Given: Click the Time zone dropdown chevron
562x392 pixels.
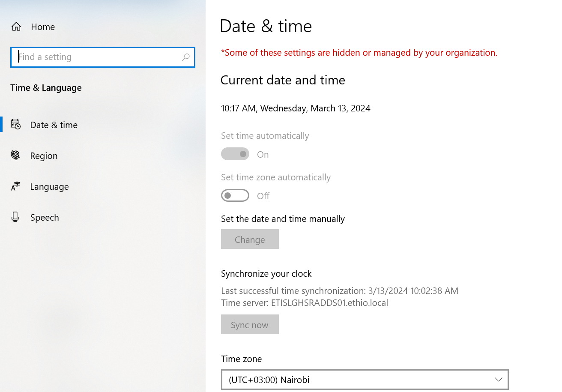Looking at the screenshot, I should (498, 380).
